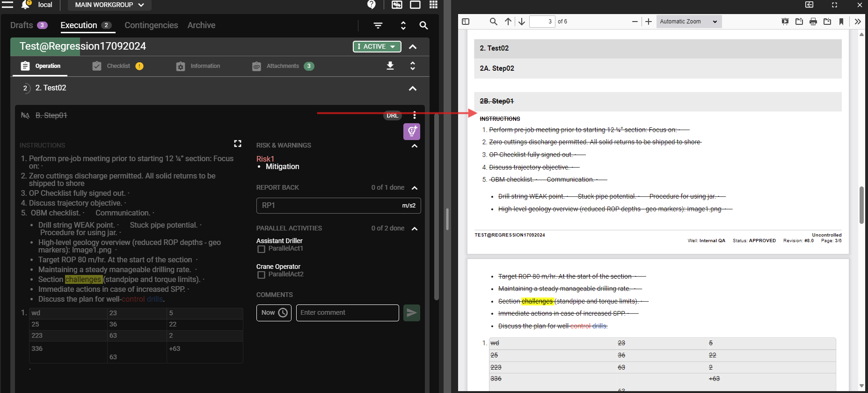
Task: Open the ACTIVE status dropdown
Action: point(377,46)
